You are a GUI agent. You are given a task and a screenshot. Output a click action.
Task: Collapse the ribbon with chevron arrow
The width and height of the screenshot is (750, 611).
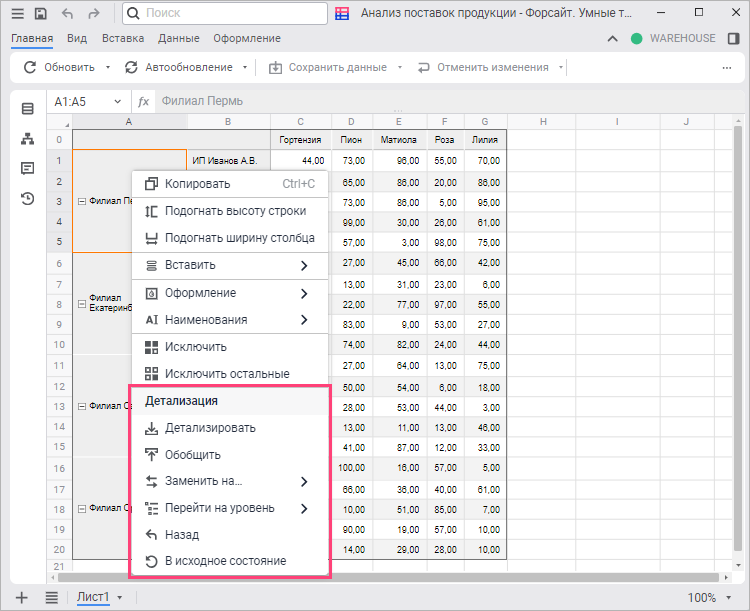pyautogui.click(x=613, y=38)
